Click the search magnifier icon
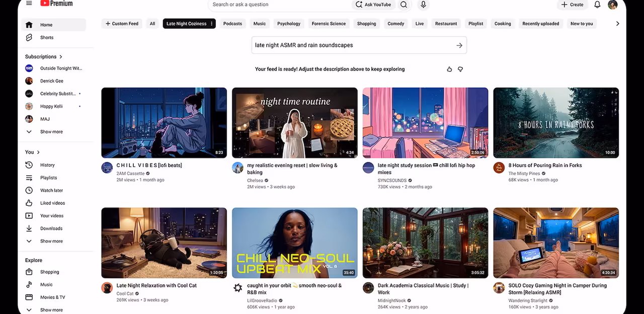This screenshot has height=314, width=644. 404,5
